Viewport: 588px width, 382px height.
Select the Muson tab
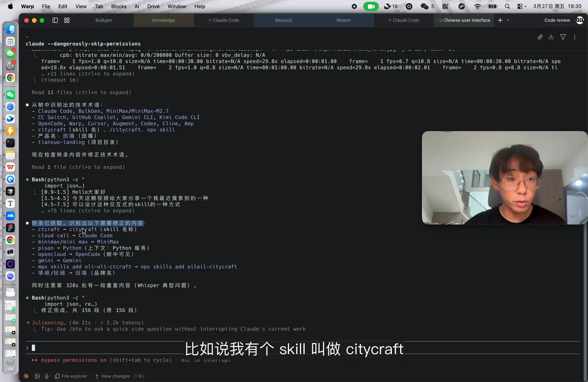coord(344,20)
